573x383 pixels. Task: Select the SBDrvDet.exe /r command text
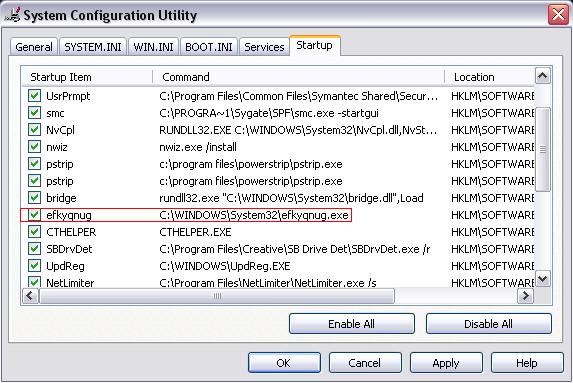point(295,249)
